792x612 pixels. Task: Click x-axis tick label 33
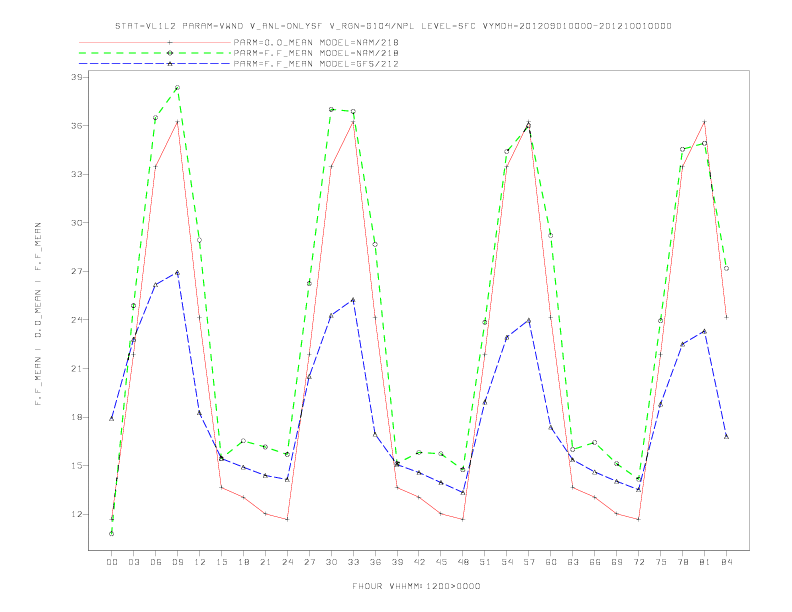pos(353,562)
